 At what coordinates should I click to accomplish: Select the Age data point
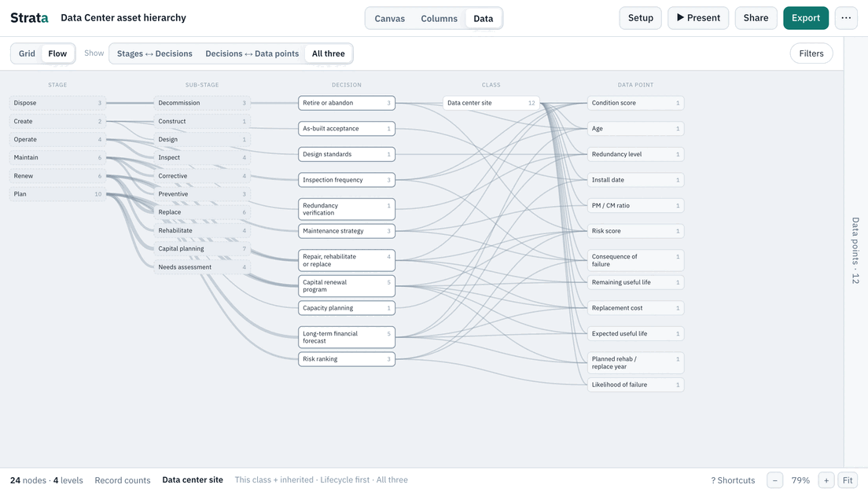pyautogui.click(x=635, y=128)
